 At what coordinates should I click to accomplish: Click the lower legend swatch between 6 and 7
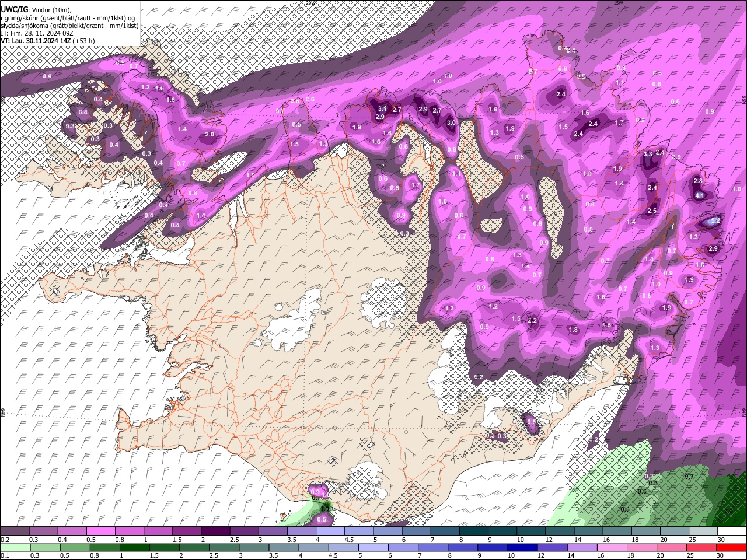(x=403, y=547)
